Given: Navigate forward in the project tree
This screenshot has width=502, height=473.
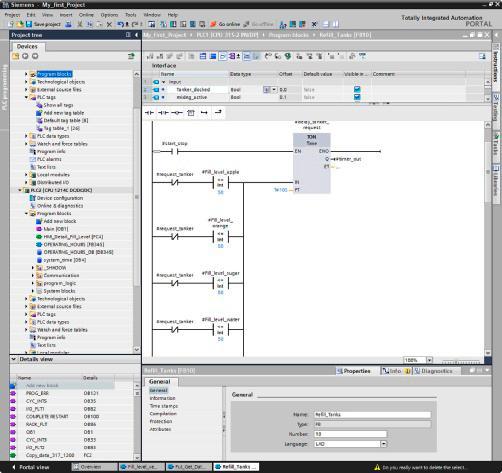Looking at the screenshot, I should tap(35, 56).
